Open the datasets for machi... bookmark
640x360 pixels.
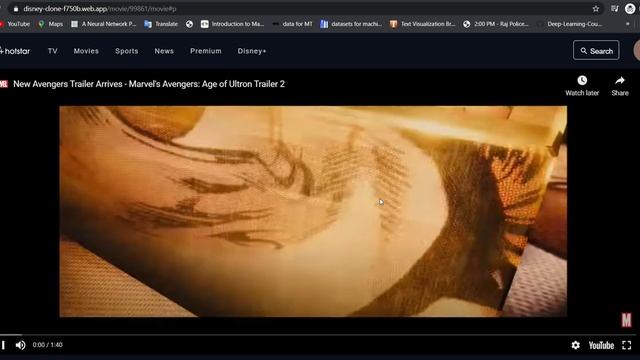pyautogui.click(x=351, y=24)
